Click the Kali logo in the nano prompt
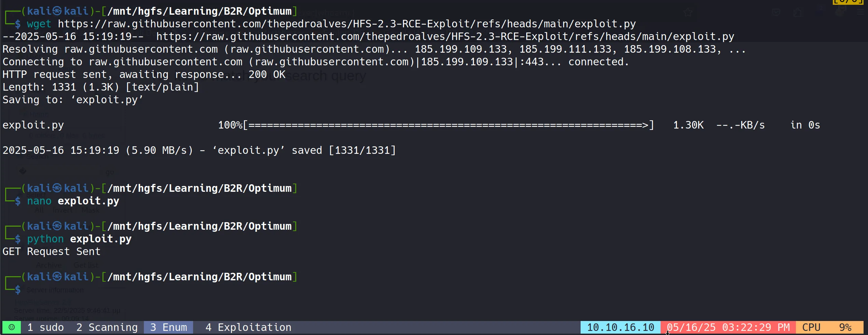The height and width of the screenshot is (335, 868). pyautogui.click(x=57, y=188)
